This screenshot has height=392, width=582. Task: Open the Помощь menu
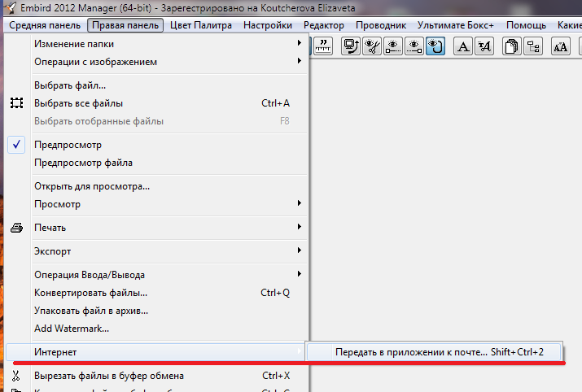tap(526, 25)
